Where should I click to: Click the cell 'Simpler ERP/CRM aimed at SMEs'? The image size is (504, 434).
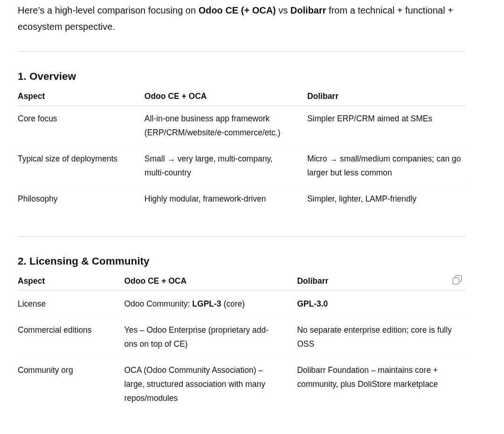pos(370,119)
